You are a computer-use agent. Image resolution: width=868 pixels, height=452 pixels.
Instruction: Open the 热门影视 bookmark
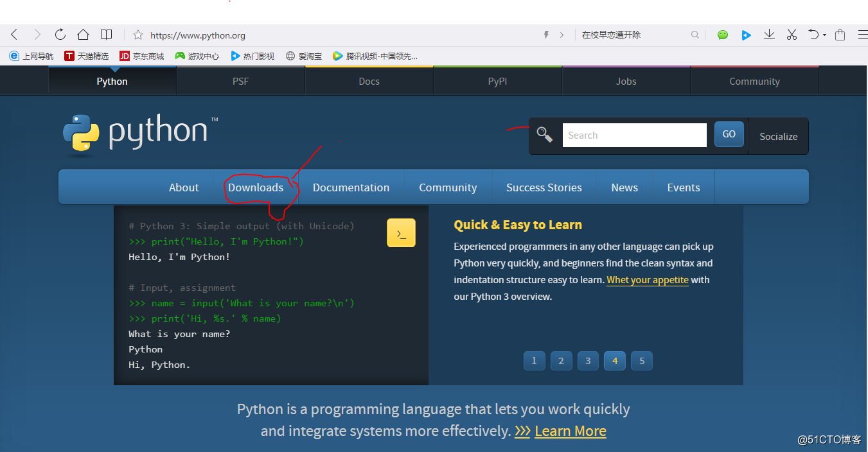click(252, 56)
